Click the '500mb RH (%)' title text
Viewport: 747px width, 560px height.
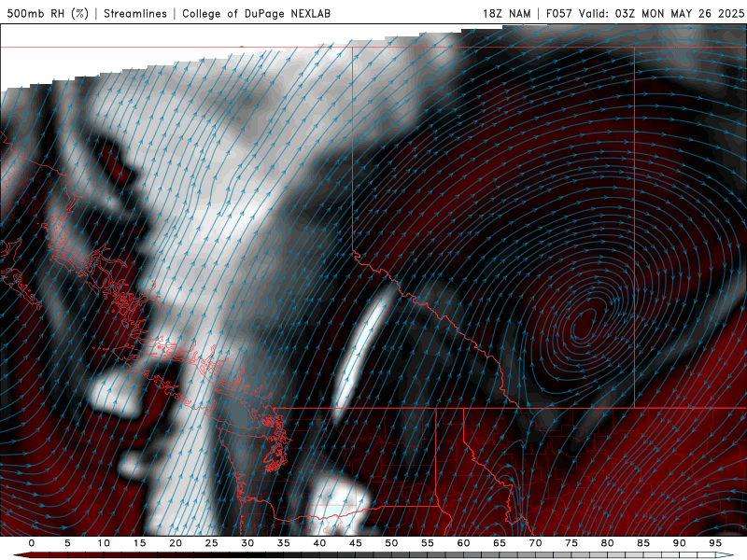(48, 13)
